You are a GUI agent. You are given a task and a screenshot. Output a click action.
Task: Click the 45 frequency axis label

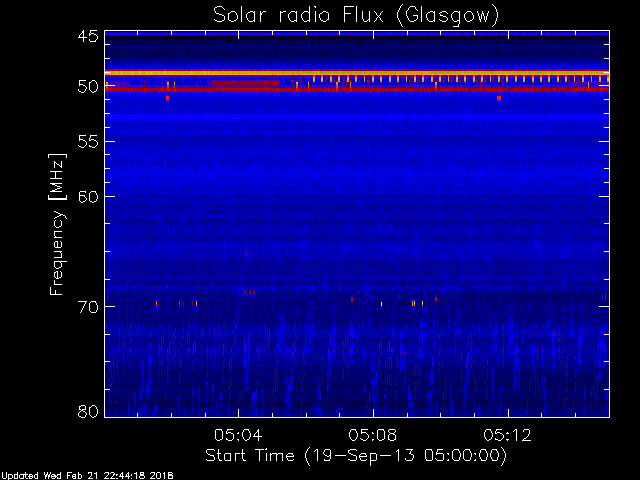click(88, 36)
